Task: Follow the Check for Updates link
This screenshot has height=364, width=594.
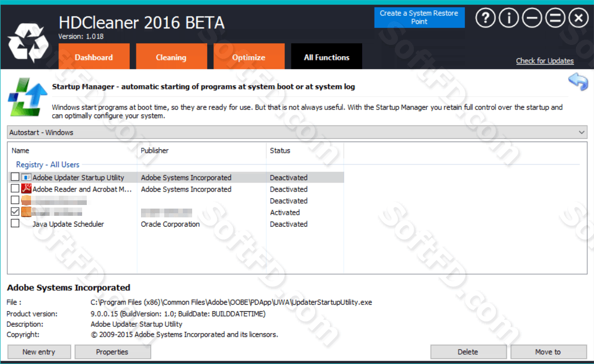Action: pyautogui.click(x=545, y=60)
